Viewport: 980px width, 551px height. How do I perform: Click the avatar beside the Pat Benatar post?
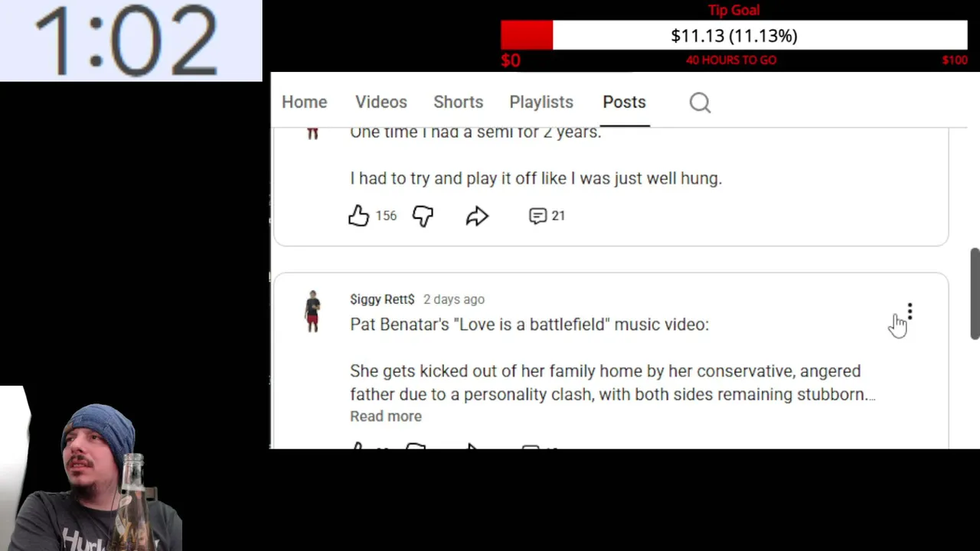point(312,311)
